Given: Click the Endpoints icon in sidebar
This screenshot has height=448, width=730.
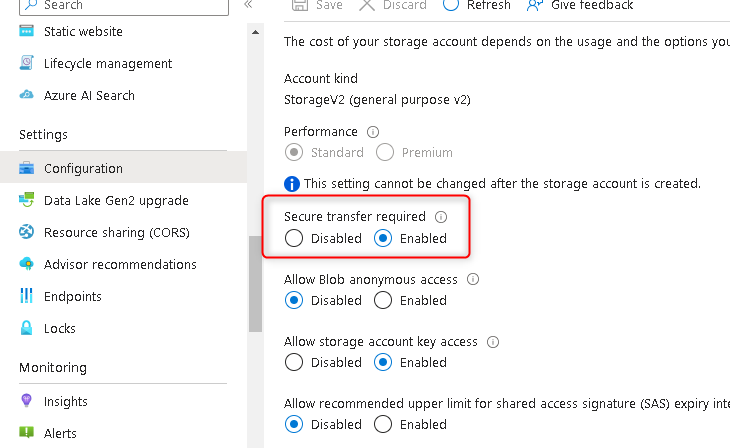Looking at the screenshot, I should 27,297.
